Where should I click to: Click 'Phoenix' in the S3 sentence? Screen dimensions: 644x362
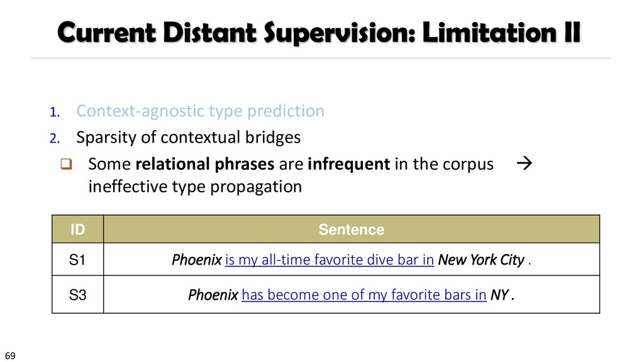pyautogui.click(x=213, y=294)
